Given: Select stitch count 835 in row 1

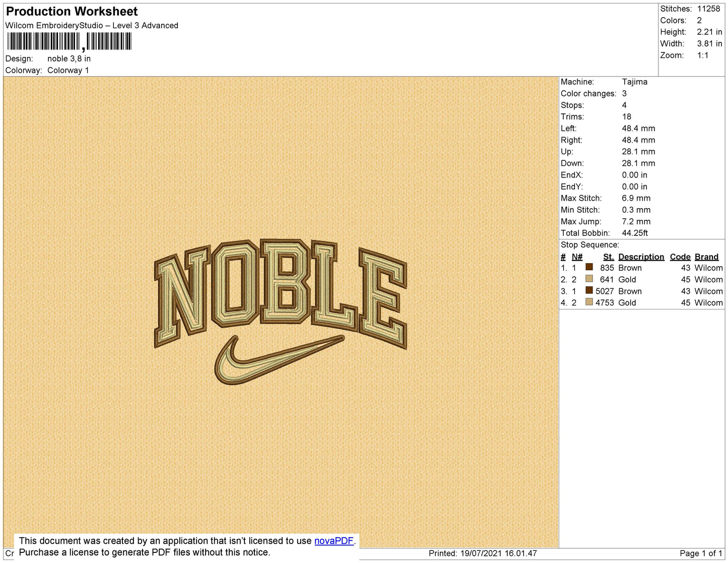Looking at the screenshot, I should pos(607,268).
